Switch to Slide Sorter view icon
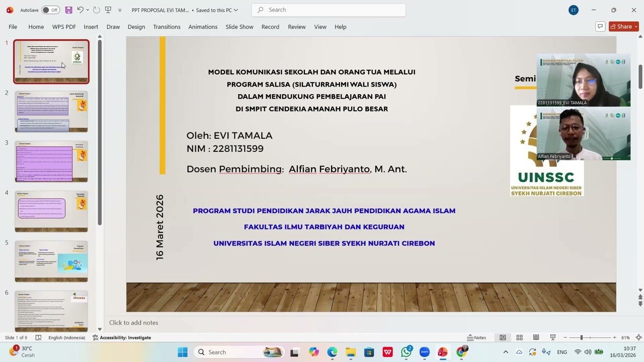The width and height of the screenshot is (644, 362). [x=519, y=337]
